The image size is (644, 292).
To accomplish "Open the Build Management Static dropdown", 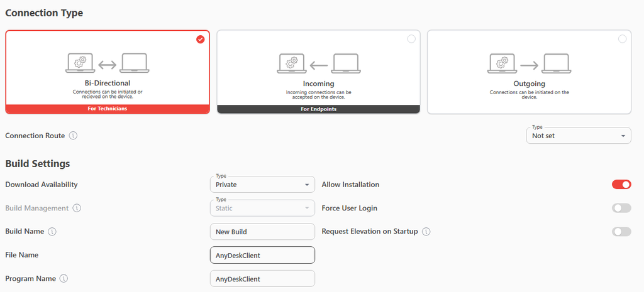I will coord(262,208).
